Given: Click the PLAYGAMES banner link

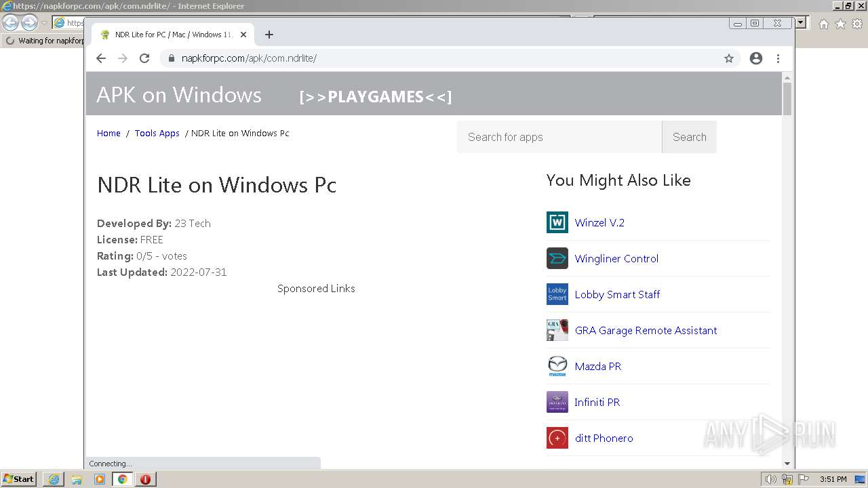Looking at the screenshot, I should (376, 97).
